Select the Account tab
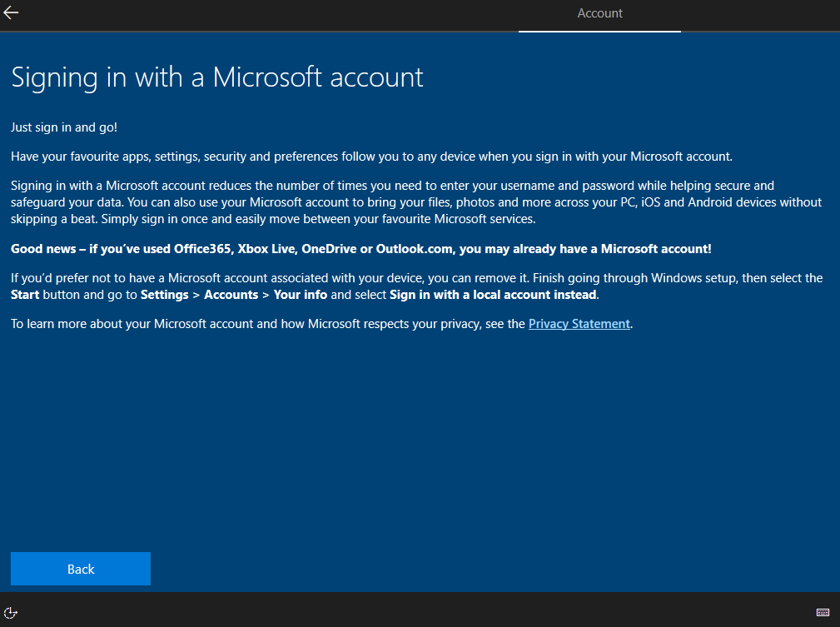Screen dimensions: 840x627 tap(599, 13)
